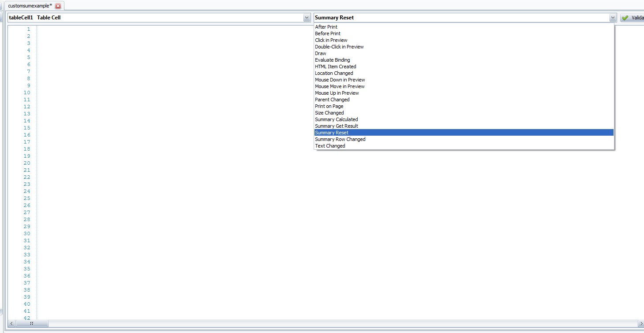Screen dimensions: 644x333
Task: Select Before Print event
Action: pyautogui.click(x=327, y=33)
